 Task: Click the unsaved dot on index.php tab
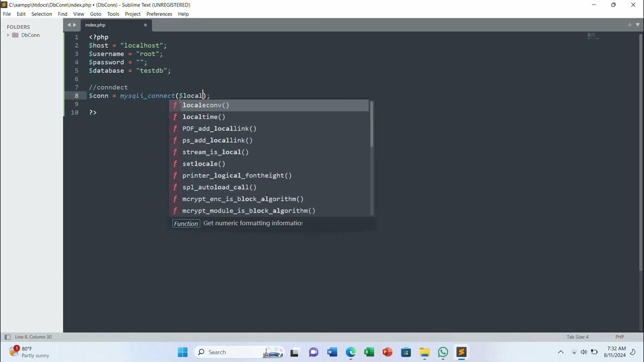coord(145,25)
